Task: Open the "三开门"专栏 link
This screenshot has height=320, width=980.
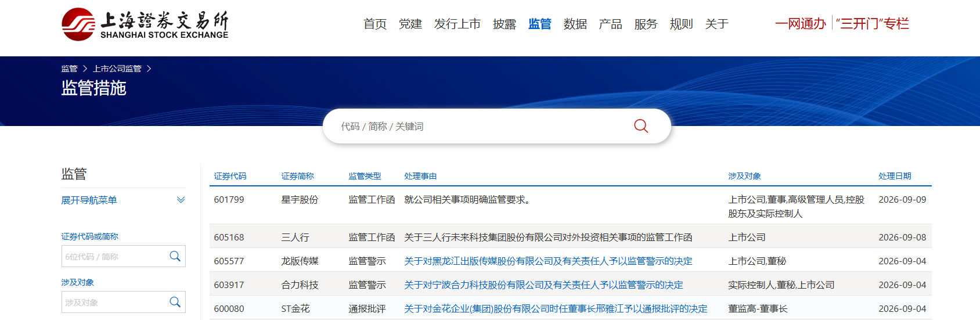Action: 873,24
